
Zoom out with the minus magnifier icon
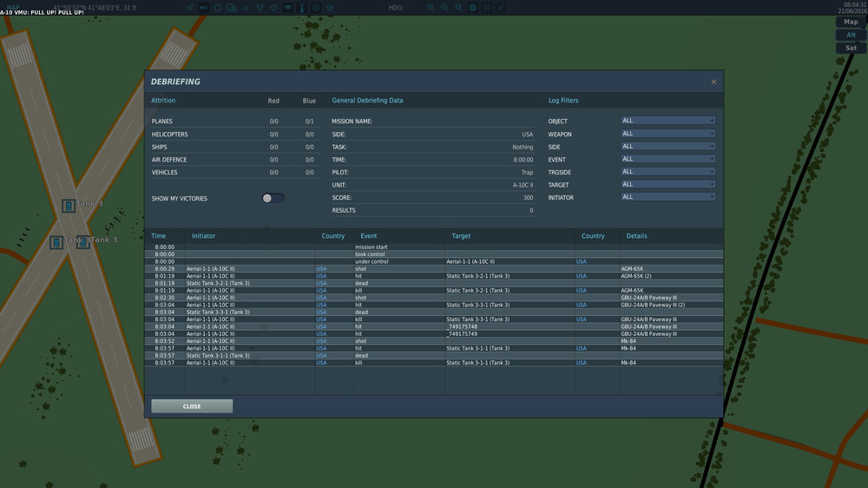point(444,8)
